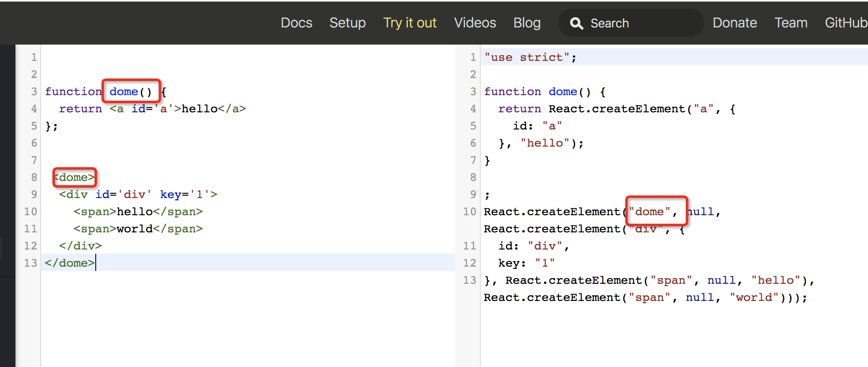Click the closing </div> tag on line 12
Screen dimensions: 868x367
point(81,246)
